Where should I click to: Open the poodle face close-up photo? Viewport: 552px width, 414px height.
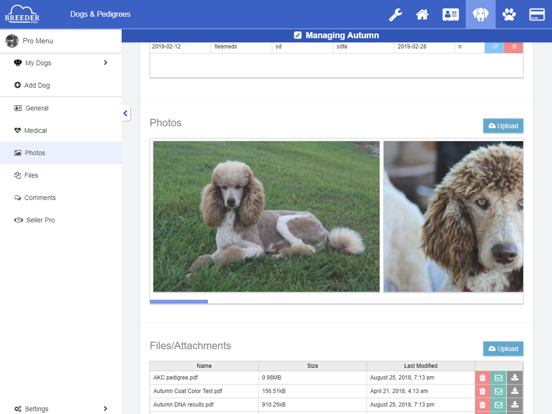pos(453,217)
